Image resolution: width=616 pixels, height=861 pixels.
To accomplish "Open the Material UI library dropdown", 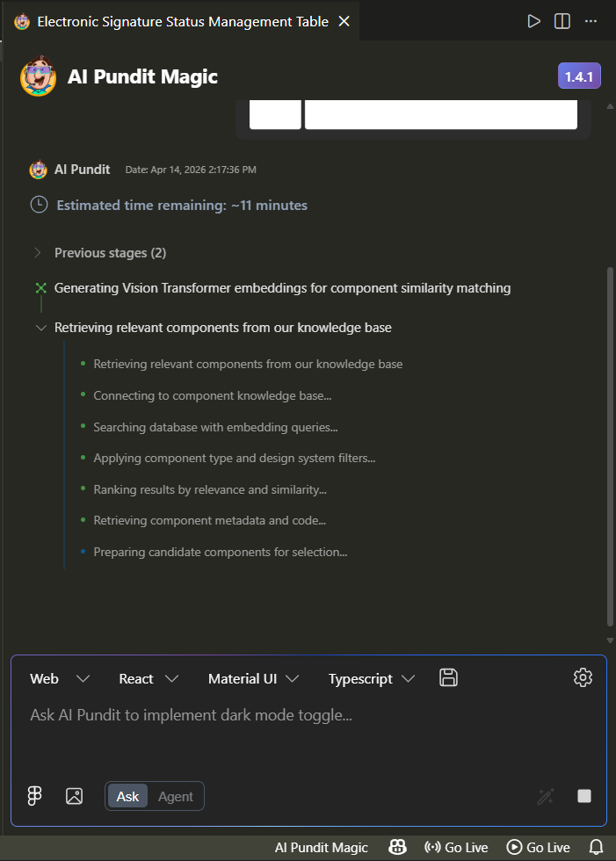I will coord(253,678).
